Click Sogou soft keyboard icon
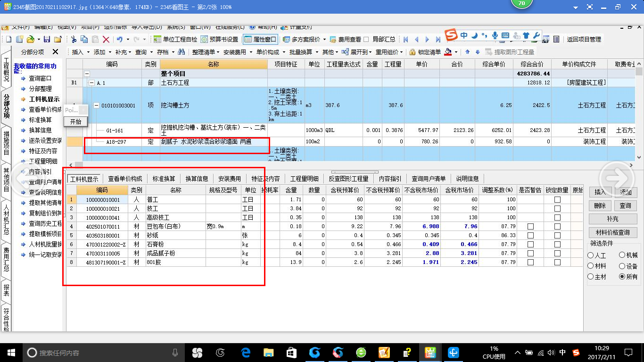Screen dimensions: 644x362 (x=505, y=35)
